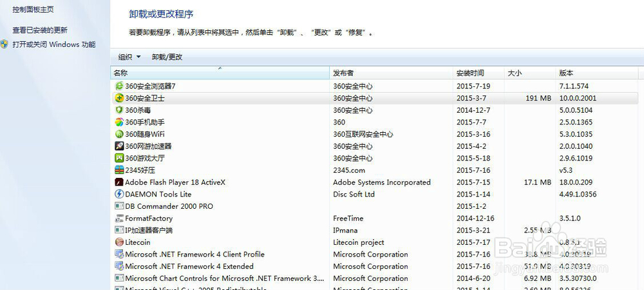Open 打开或关闭 Windows 功能 link
This screenshot has height=290, width=644.
click(54, 44)
